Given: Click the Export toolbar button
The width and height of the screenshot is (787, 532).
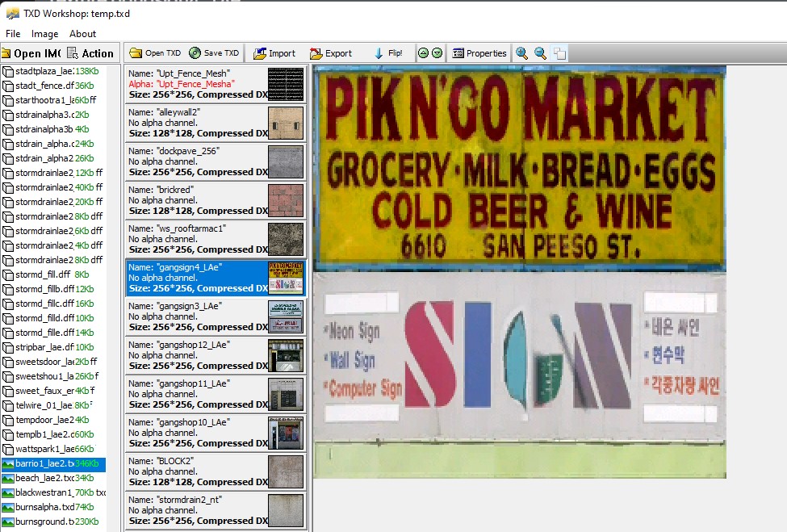Looking at the screenshot, I should pyautogui.click(x=331, y=53).
